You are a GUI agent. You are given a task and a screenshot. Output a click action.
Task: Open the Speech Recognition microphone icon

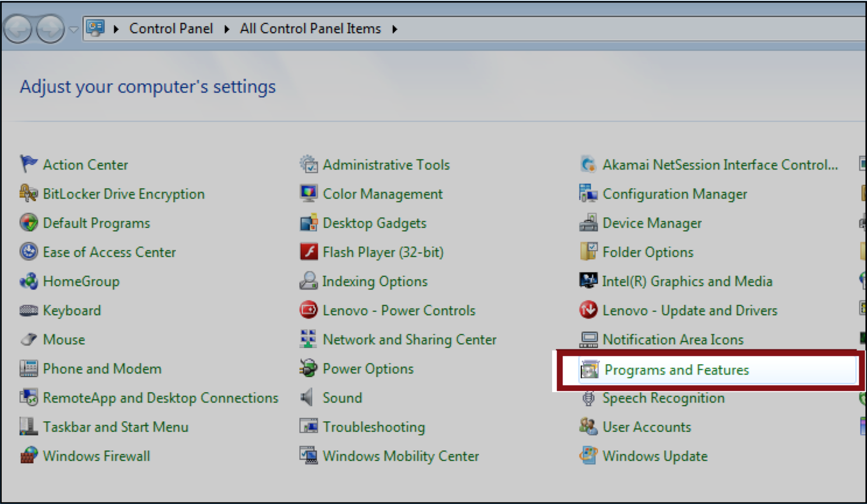588,398
